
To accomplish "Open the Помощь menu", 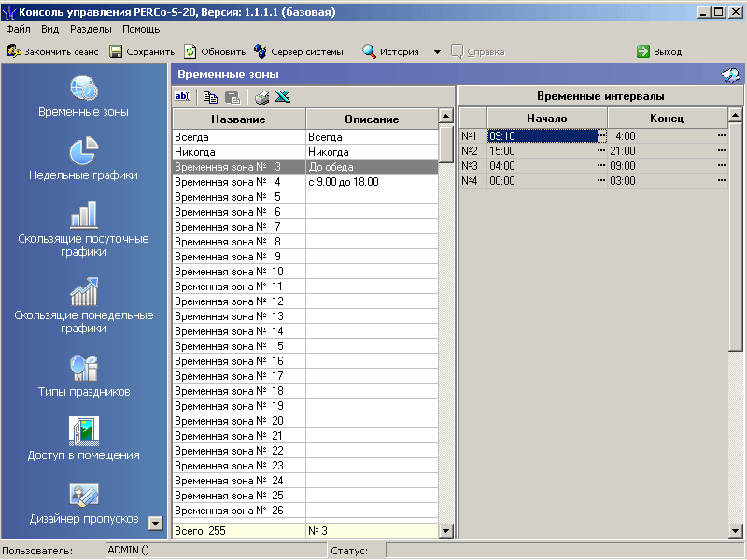I will point(141,29).
